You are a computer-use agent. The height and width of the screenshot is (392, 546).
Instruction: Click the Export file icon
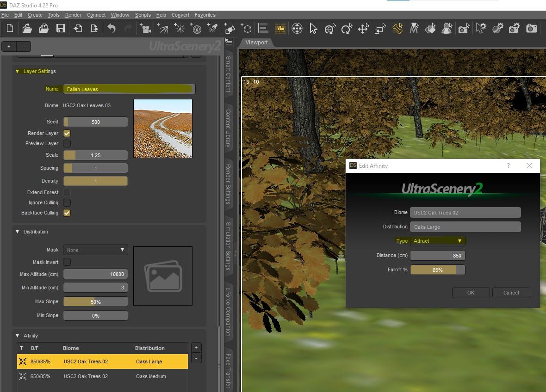(94, 28)
